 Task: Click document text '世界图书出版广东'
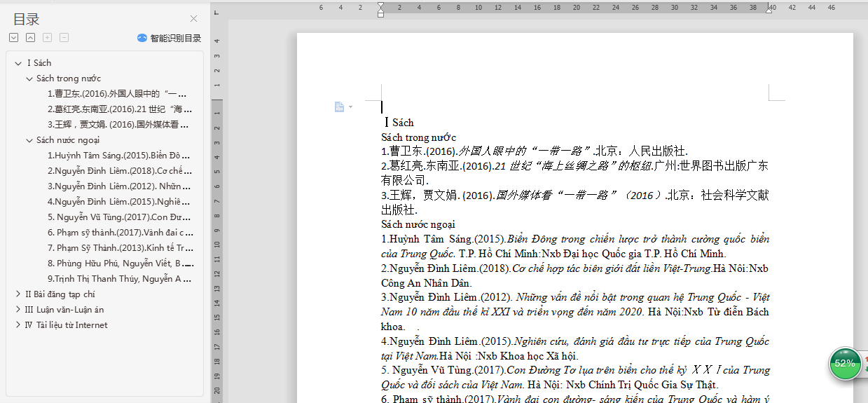(724, 166)
